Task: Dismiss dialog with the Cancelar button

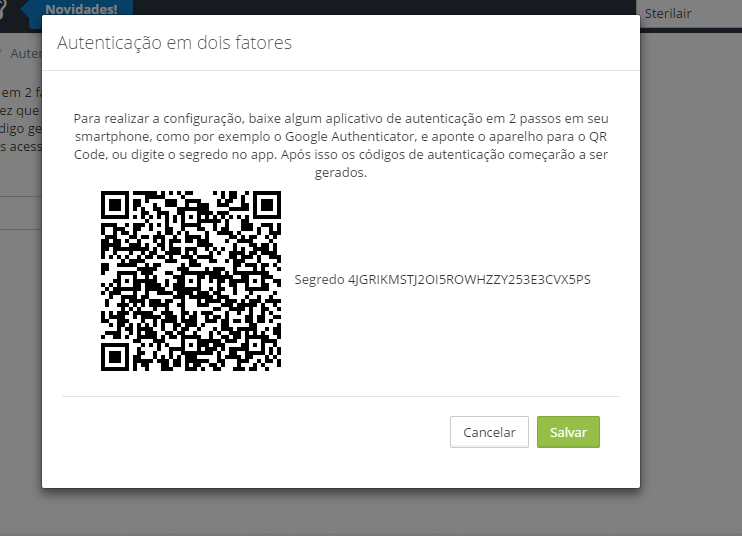Action: point(489,432)
